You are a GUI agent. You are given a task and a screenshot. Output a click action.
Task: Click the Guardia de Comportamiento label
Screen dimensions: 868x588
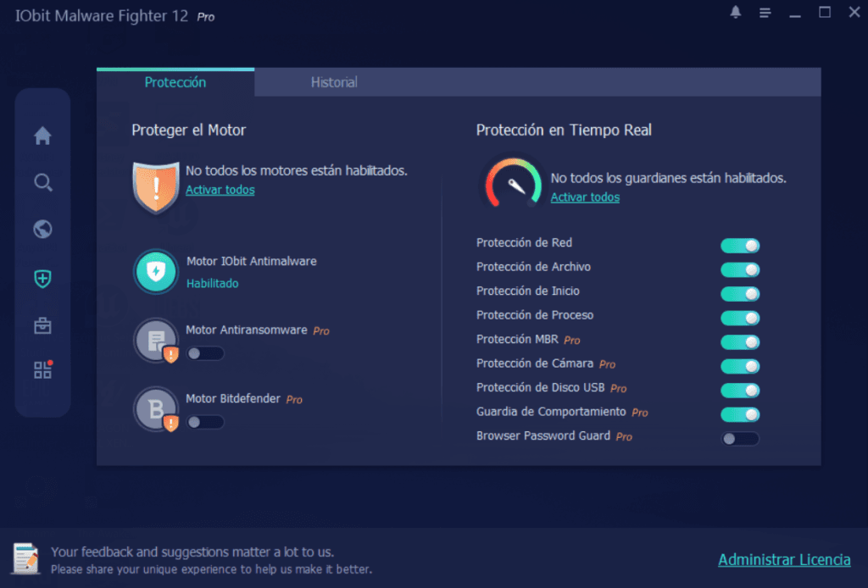pyautogui.click(x=551, y=412)
